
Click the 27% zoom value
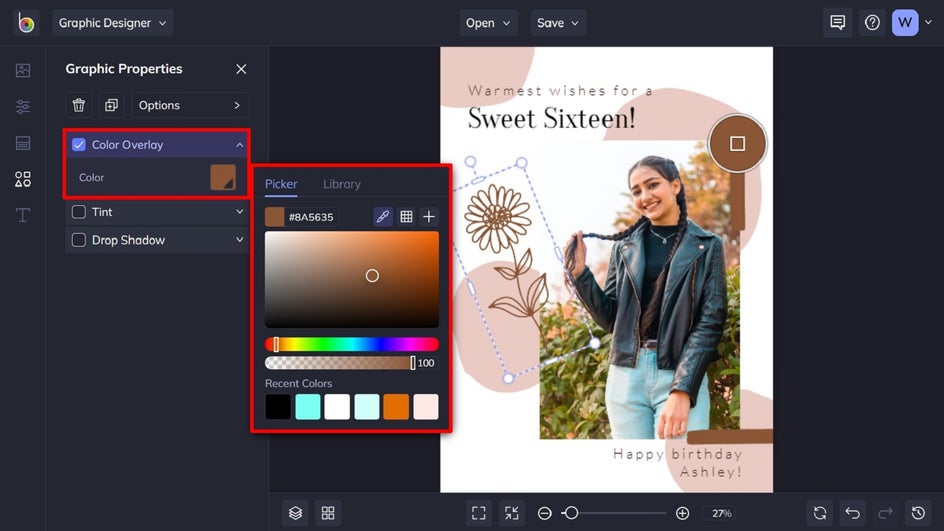722,513
